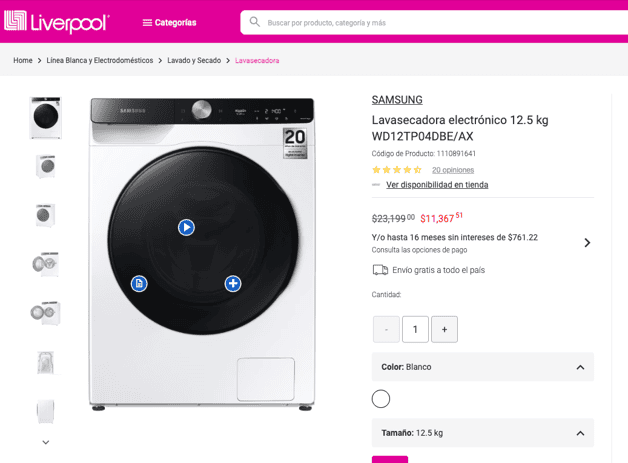This screenshot has height=463, width=628.
Task: Decrease quantity with minus button
Action: coord(386,329)
